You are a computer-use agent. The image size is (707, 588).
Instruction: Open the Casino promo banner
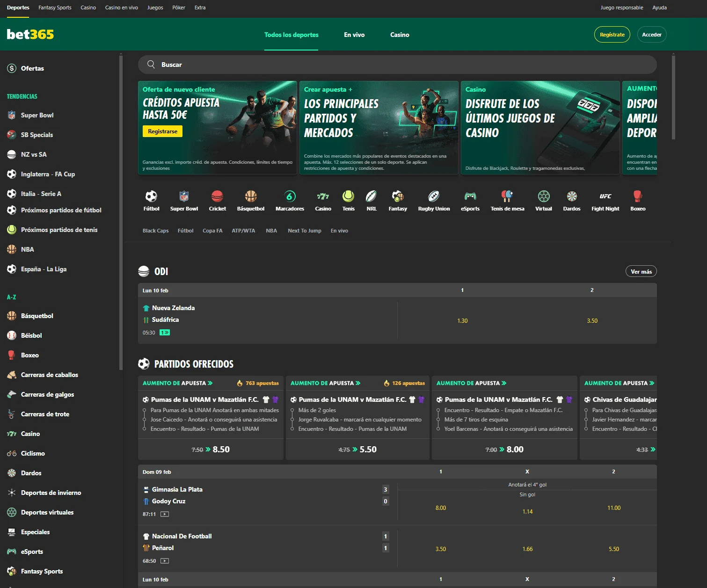pos(540,128)
